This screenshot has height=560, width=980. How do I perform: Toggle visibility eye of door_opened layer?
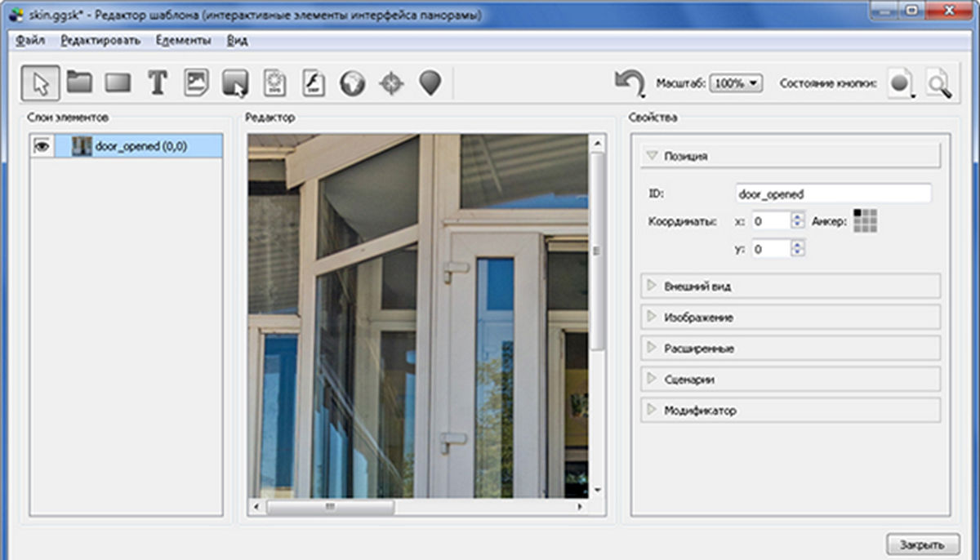41,146
